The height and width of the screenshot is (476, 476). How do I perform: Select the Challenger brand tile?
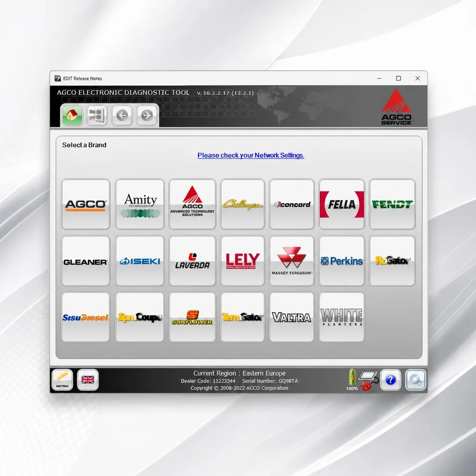(243, 204)
